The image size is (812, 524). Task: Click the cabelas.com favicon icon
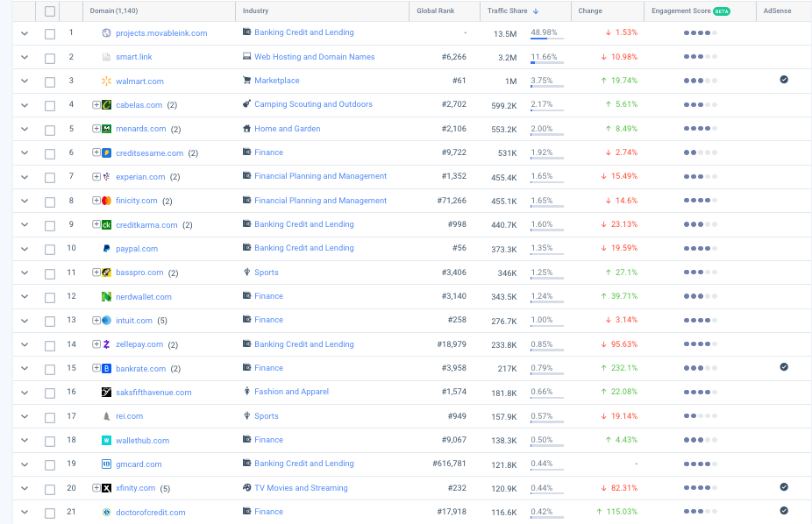(x=106, y=105)
